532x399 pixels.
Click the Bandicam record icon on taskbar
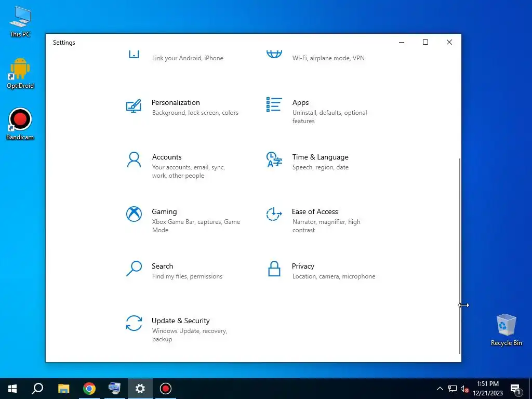(166, 389)
